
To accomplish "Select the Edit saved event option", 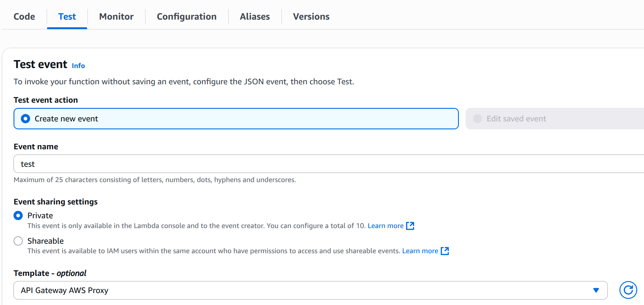I will pyautogui.click(x=555, y=119).
